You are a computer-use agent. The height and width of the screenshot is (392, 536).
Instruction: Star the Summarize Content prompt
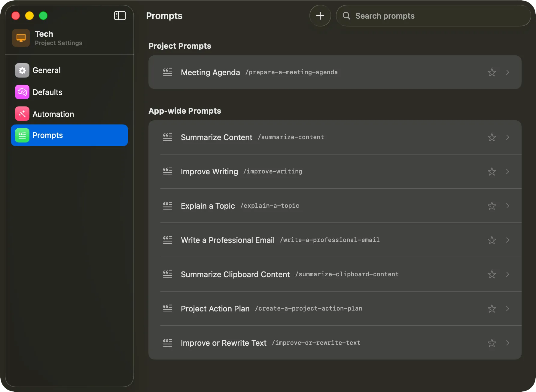(x=492, y=137)
